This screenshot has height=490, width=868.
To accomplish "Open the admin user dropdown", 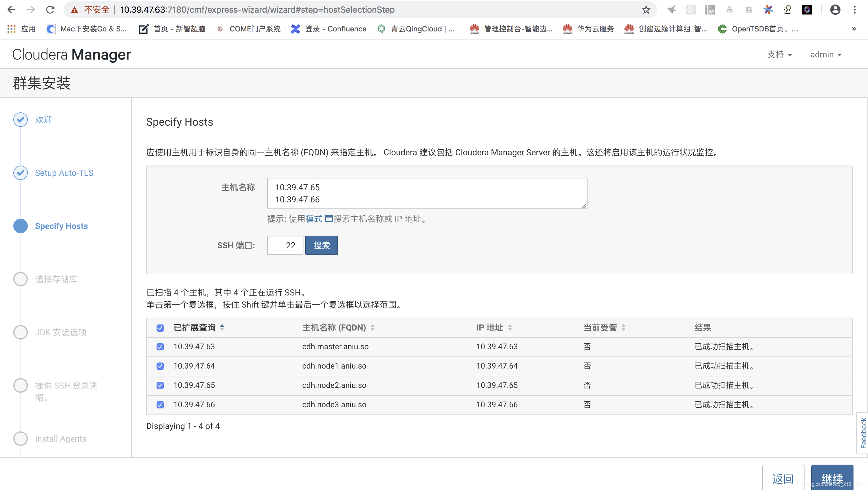I will coord(826,55).
